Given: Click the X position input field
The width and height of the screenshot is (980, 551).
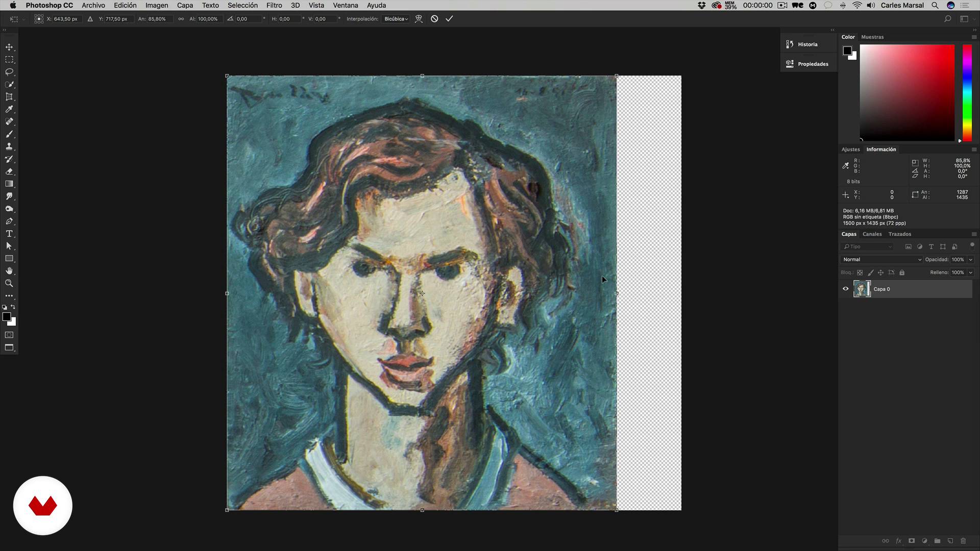Looking at the screenshot, I should tap(66, 19).
